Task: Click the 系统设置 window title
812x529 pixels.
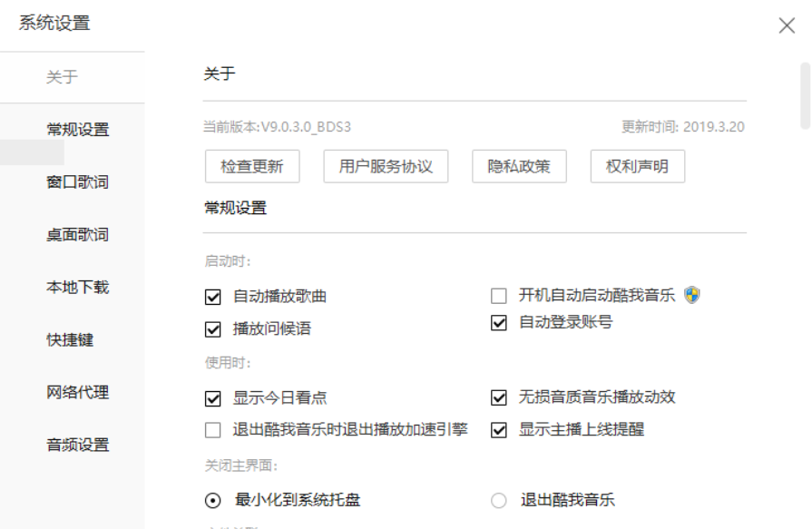Action: click(55, 24)
